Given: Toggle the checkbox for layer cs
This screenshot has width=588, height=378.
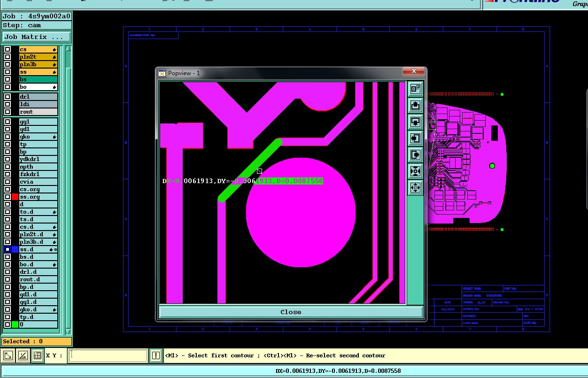Looking at the screenshot, I should click(x=8, y=49).
